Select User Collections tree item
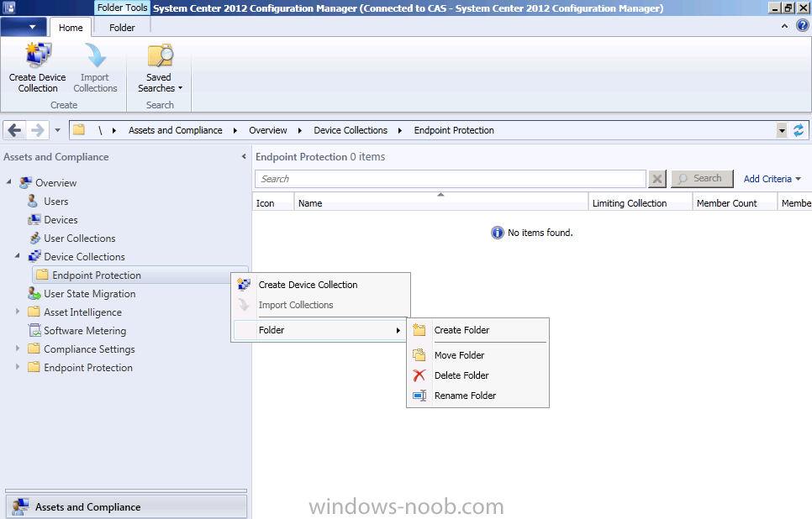 click(x=80, y=239)
